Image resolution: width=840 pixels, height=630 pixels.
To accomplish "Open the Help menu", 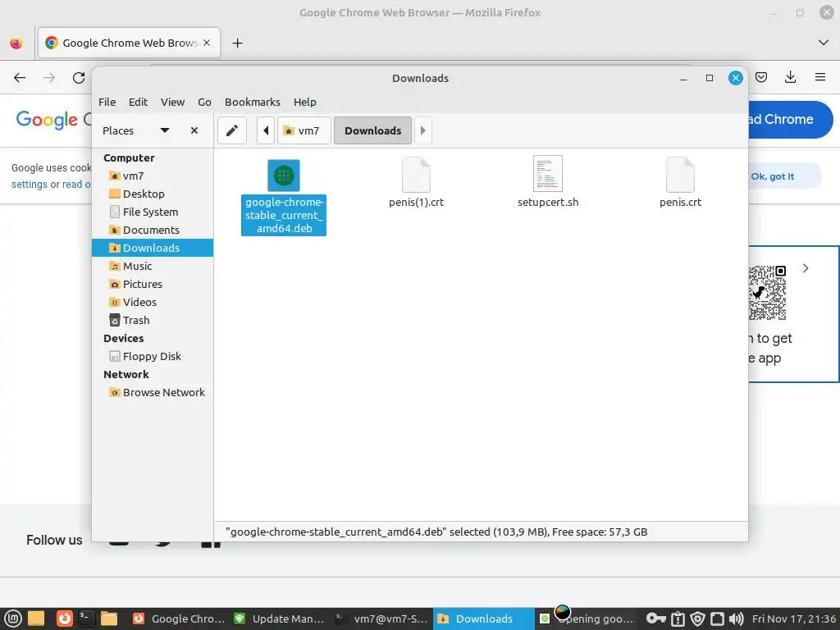I will pyautogui.click(x=305, y=102).
